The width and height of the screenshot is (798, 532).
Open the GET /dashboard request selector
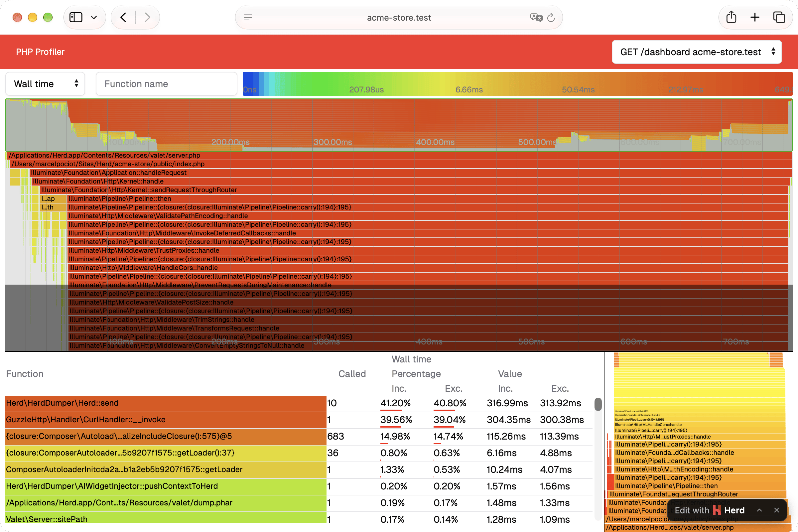pyautogui.click(x=697, y=52)
